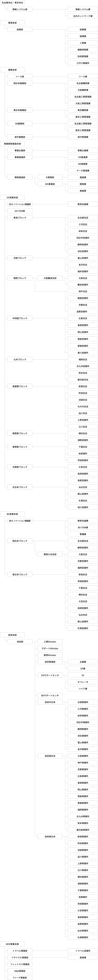Select the BSサポートセンタ box
The image size is (98, 980).
50,695
